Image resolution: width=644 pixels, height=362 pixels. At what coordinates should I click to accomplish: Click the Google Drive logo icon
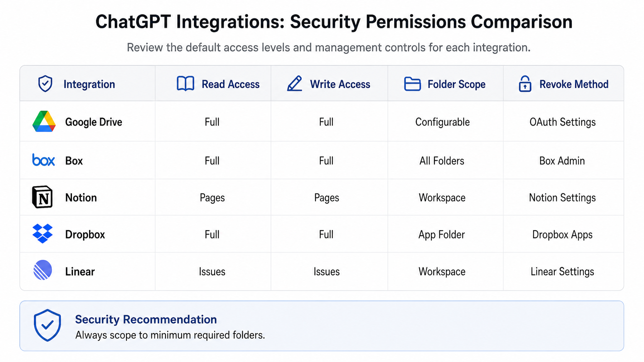coord(44,121)
